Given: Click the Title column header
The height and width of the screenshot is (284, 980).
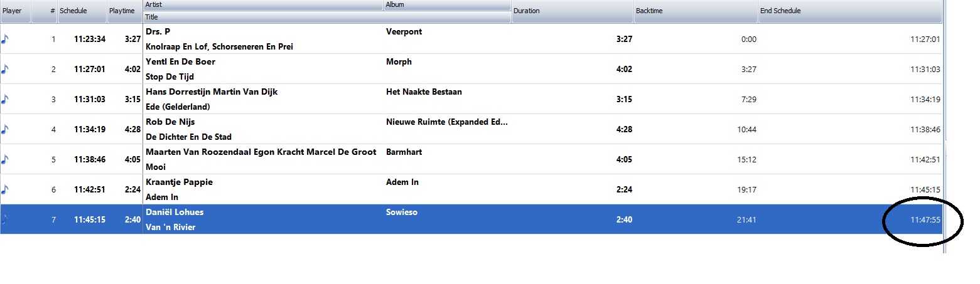Looking at the screenshot, I should point(326,18).
